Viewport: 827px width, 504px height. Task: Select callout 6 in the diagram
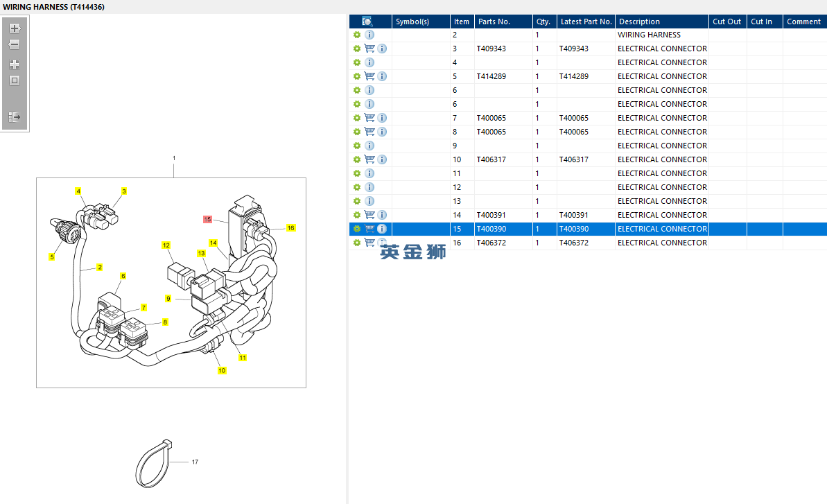point(123,276)
